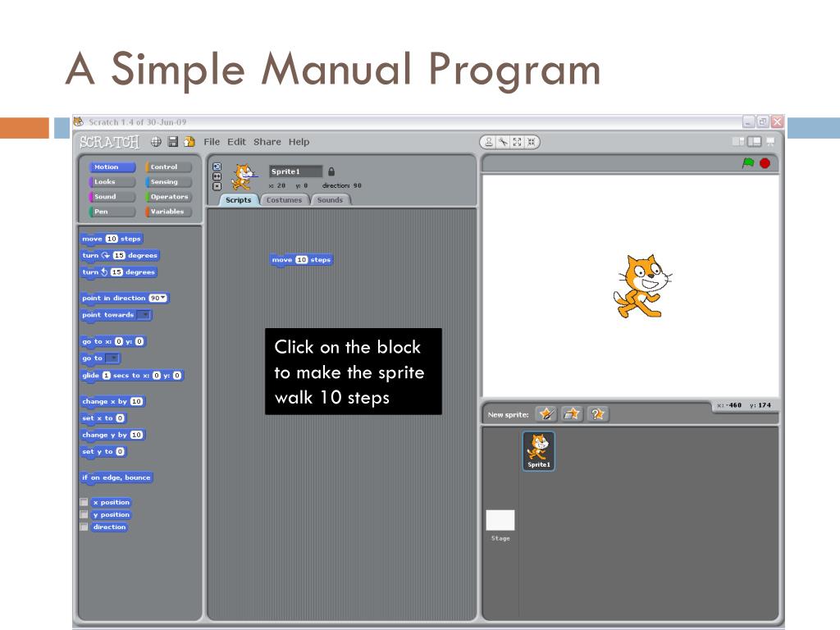Select the Sensing block category
840x630 pixels.
(x=169, y=181)
